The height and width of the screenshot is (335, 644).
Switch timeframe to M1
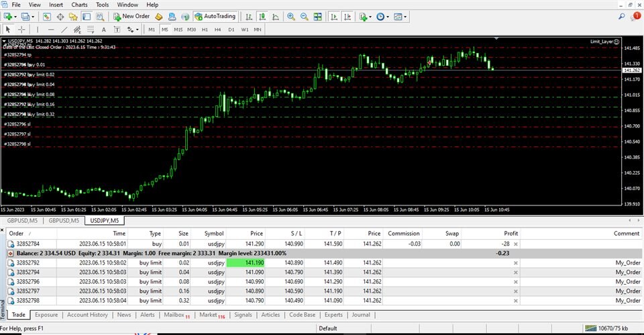(152, 30)
